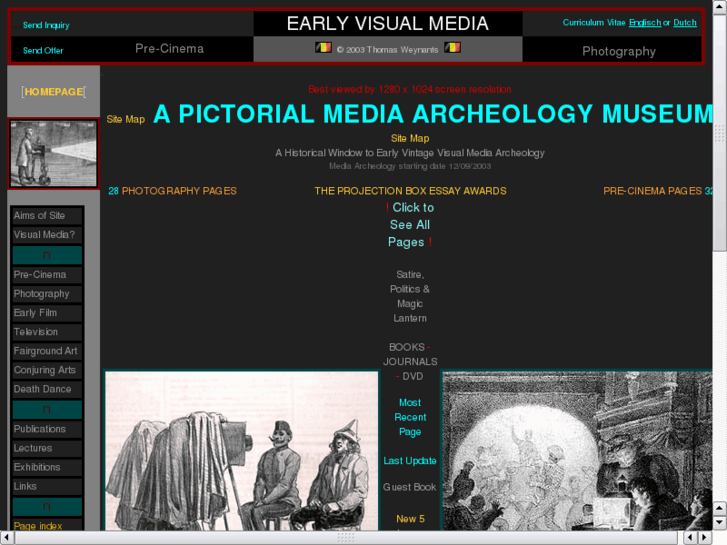The height and width of the screenshot is (545, 727).
Task: Select Pre-Cinema in sidebar menu
Action: [x=47, y=275]
